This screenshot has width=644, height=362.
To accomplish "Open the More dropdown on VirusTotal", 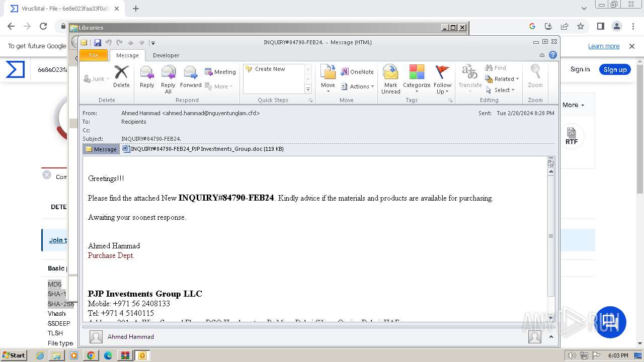I will coord(573,105).
